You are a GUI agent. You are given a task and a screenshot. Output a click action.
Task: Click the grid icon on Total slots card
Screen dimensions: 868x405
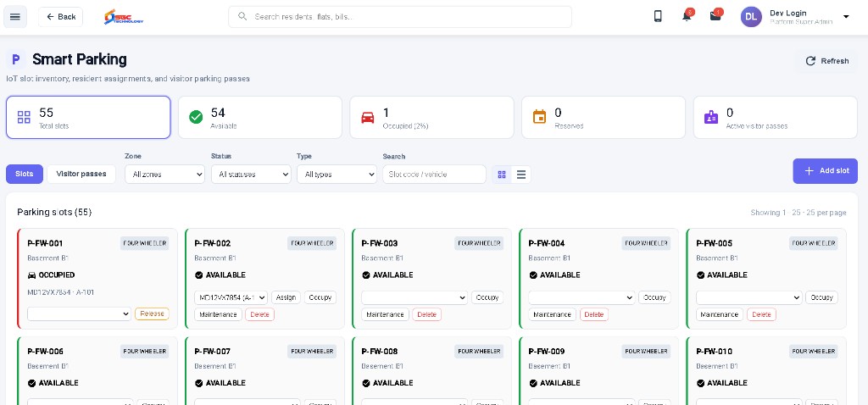(24, 117)
